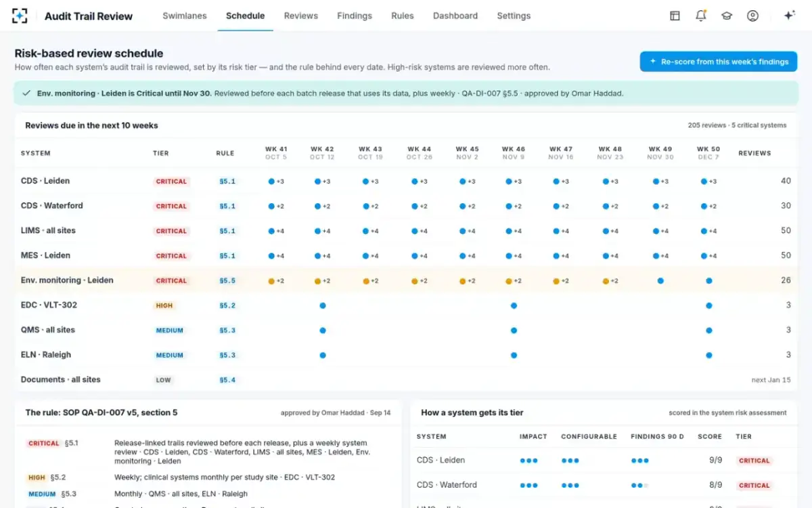The image size is (812, 508).
Task: Go to the Reviews tab
Action: (301, 16)
